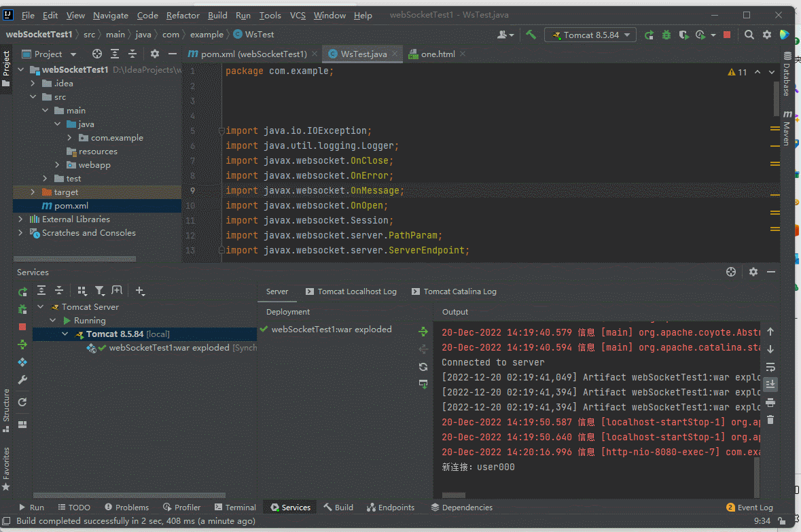Click the Debug bug icon in toolbar
Screen dimensions: 801x532
coord(666,35)
